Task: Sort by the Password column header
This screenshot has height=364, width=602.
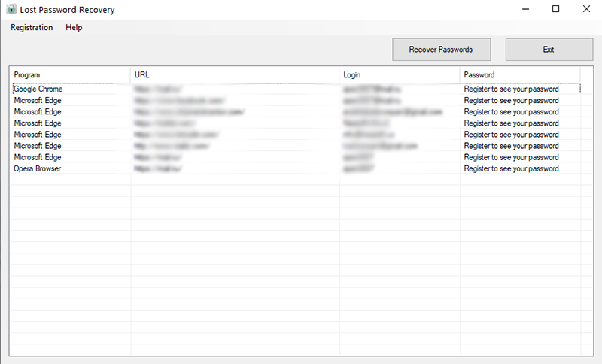Action: (x=520, y=74)
